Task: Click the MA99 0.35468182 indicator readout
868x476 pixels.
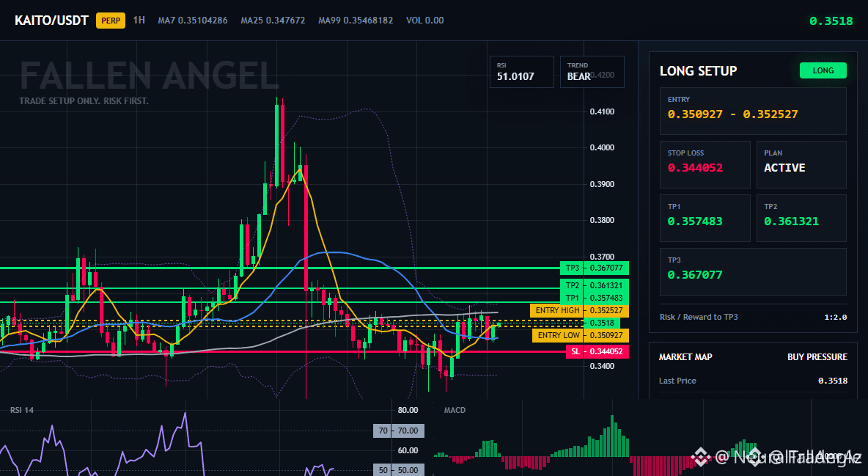Action: [x=356, y=21]
